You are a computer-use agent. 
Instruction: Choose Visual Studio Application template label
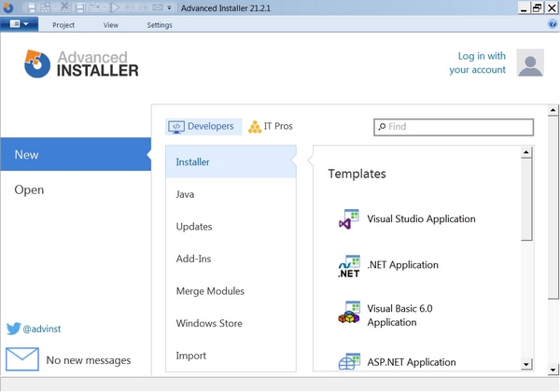pyautogui.click(x=421, y=218)
